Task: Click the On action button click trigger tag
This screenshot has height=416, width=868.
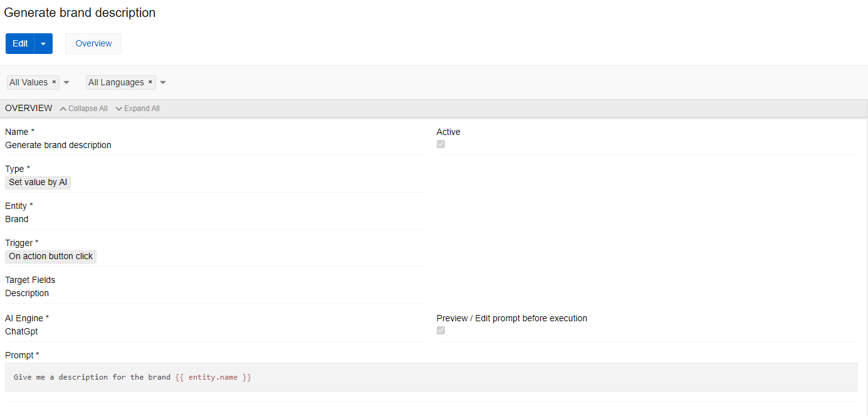Action: [51, 257]
